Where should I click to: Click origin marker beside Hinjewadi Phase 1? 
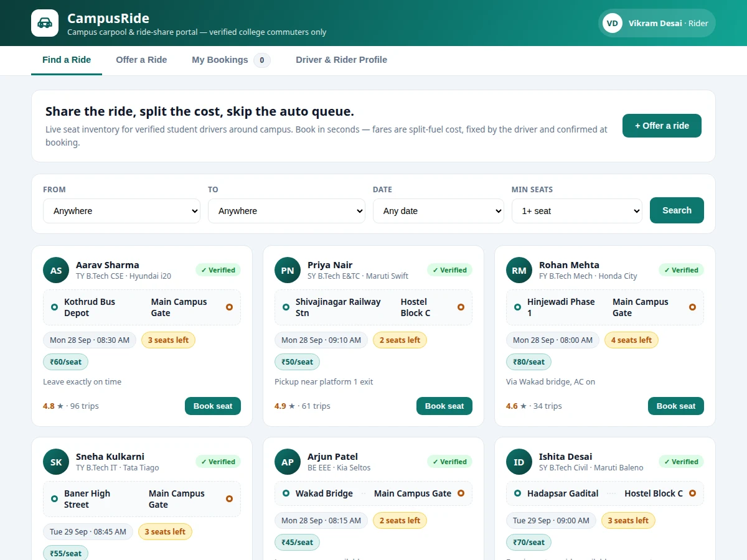tap(517, 307)
